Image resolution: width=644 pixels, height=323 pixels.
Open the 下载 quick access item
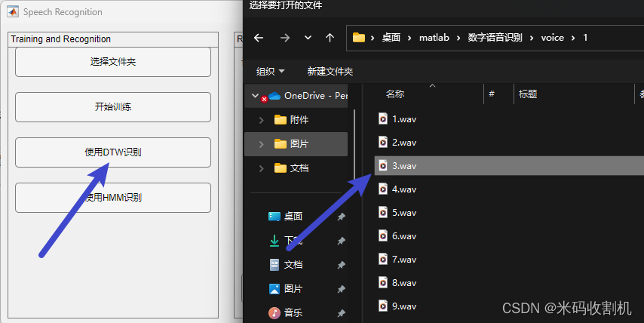pyautogui.click(x=293, y=241)
